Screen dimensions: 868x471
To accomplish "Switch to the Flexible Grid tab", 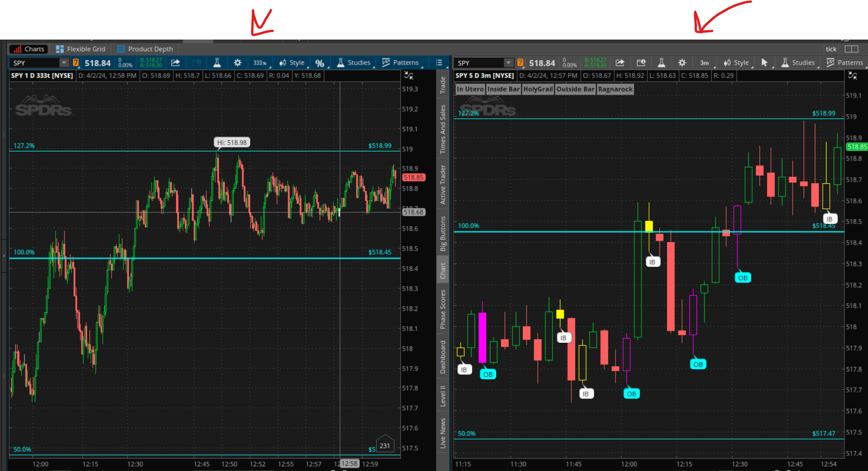I will (x=81, y=49).
